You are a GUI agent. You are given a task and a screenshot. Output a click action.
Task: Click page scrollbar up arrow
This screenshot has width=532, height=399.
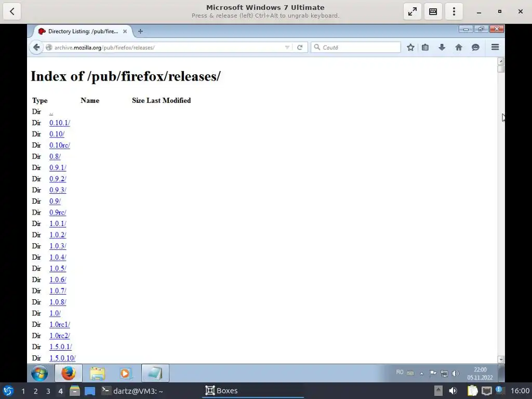[501, 61]
